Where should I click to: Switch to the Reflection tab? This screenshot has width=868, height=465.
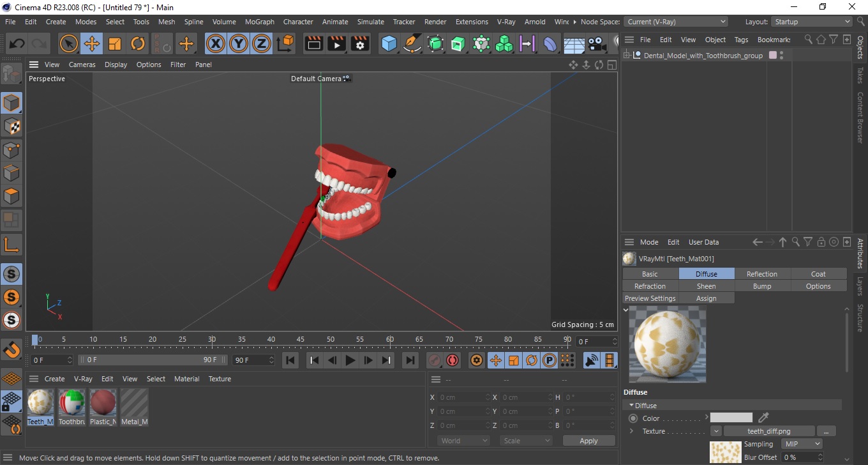(x=762, y=274)
